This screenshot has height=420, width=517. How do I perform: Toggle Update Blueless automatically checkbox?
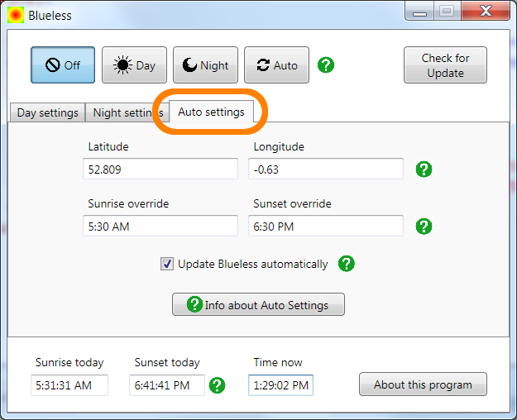tap(167, 265)
